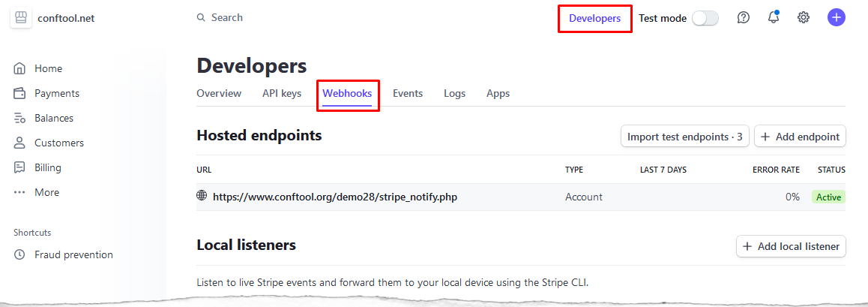Click the Add endpoint button
This screenshot has height=307, width=868.
click(x=800, y=137)
